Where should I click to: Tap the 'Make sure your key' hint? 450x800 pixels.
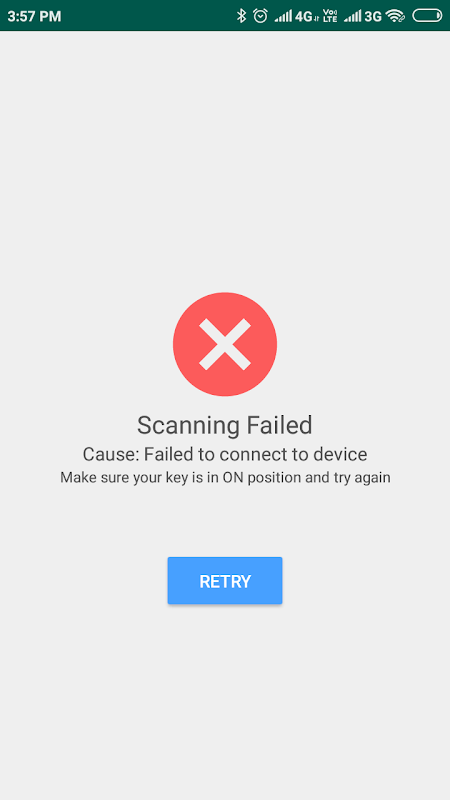pos(225,478)
